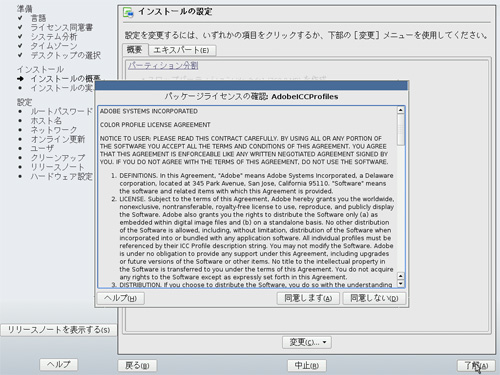The height and width of the screenshot is (375, 500).
Task: Click the 同意します agree button
Action: (308, 298)
